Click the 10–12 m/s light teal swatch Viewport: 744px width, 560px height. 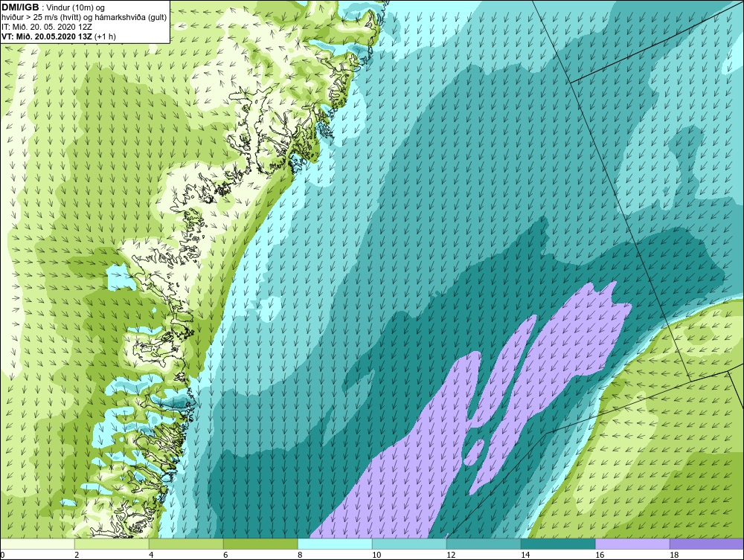[x=409, y=544]
